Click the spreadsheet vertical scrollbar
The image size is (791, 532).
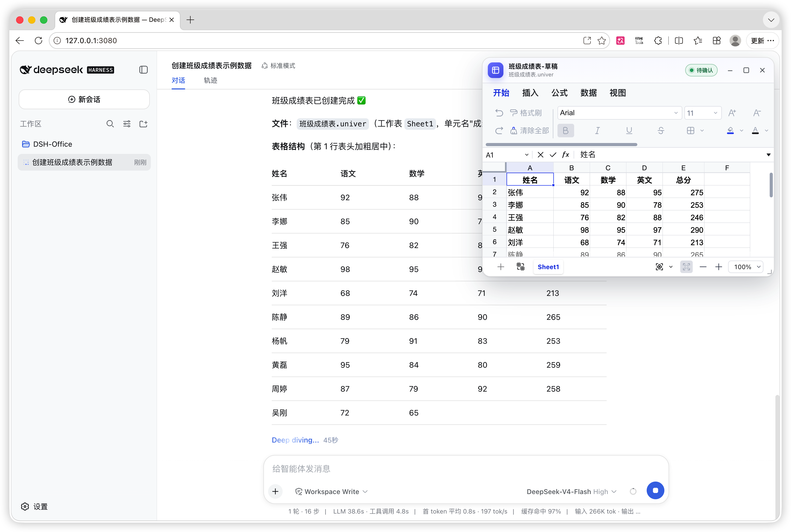(771, 185)
